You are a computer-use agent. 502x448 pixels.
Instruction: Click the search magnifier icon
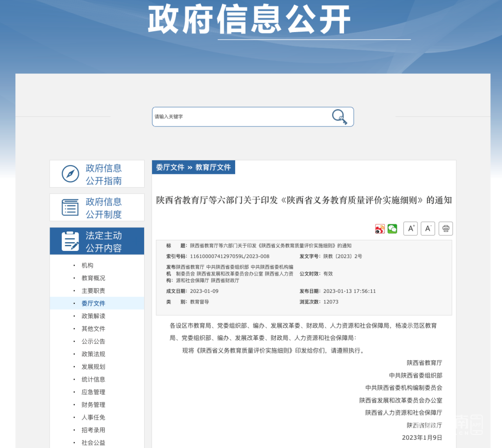pyautogui.click(x=339, y=117)
